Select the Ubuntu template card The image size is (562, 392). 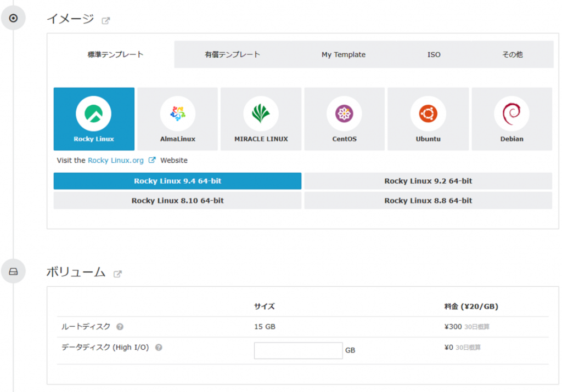pyautogui.click(x=428, y=119)
